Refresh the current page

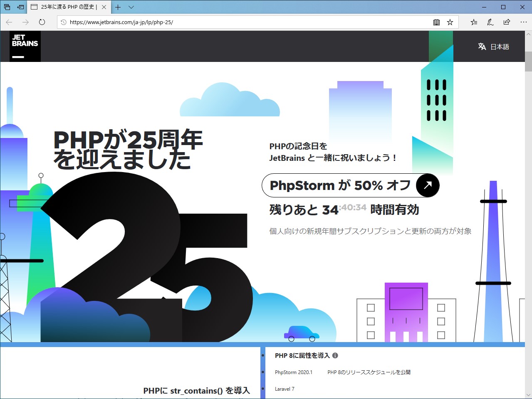point(42,22)
